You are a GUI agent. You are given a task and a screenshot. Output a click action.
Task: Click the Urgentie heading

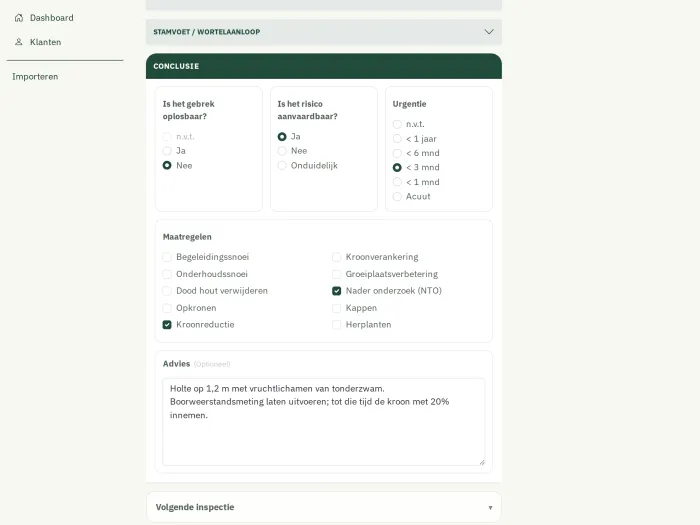click(409, 104)
